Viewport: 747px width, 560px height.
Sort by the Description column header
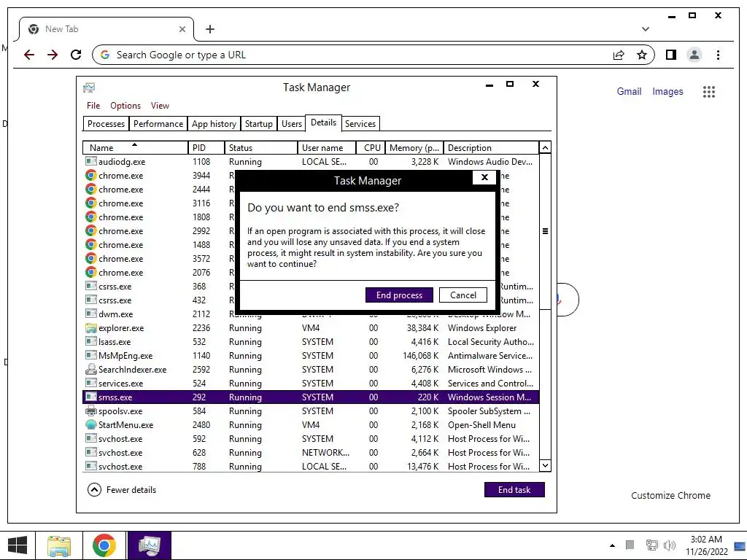point(491,147)
